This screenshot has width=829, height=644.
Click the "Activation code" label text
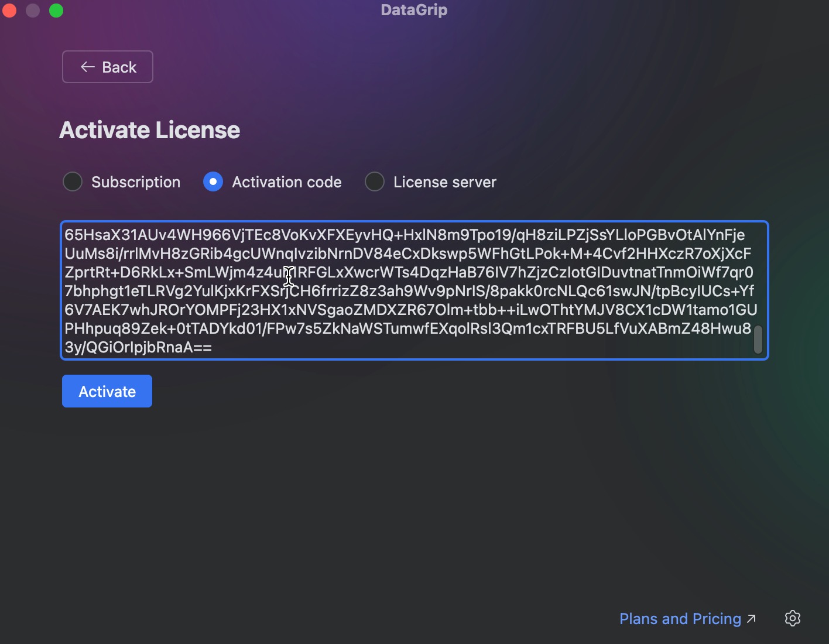click(286, 182)
